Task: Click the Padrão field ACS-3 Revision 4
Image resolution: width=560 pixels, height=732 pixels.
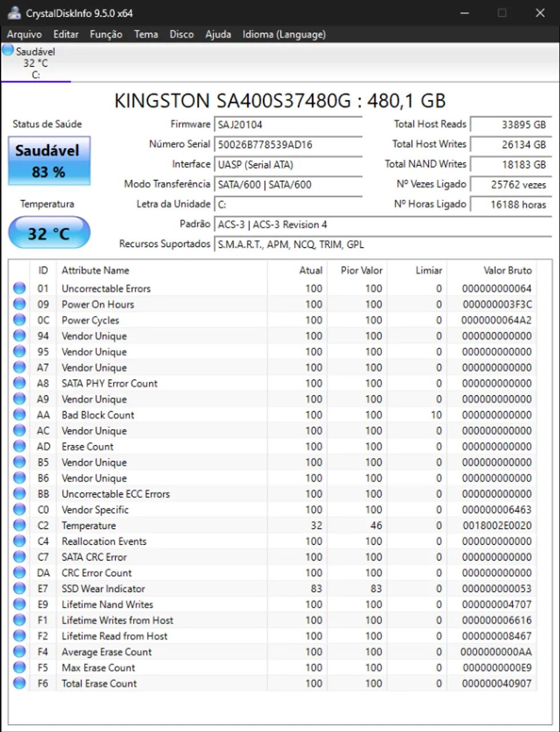Action: point(383,225)
